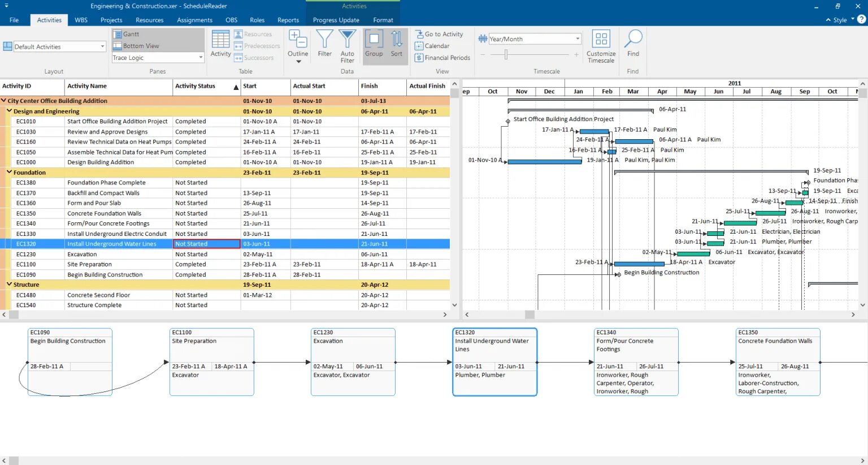Open the File menu
This screenshot has width=868, height=465.
point(14,20)
